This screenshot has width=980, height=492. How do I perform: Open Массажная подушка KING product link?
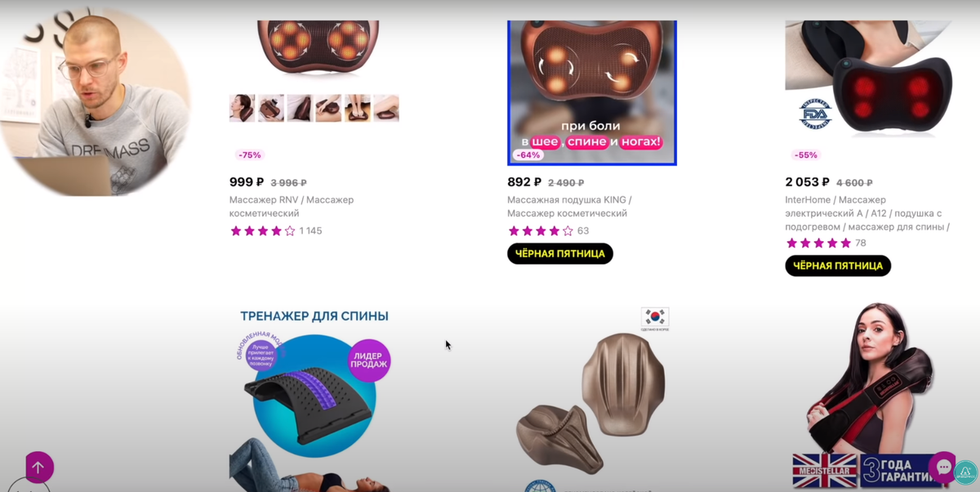pyautogui.click(x=569, y=206)
